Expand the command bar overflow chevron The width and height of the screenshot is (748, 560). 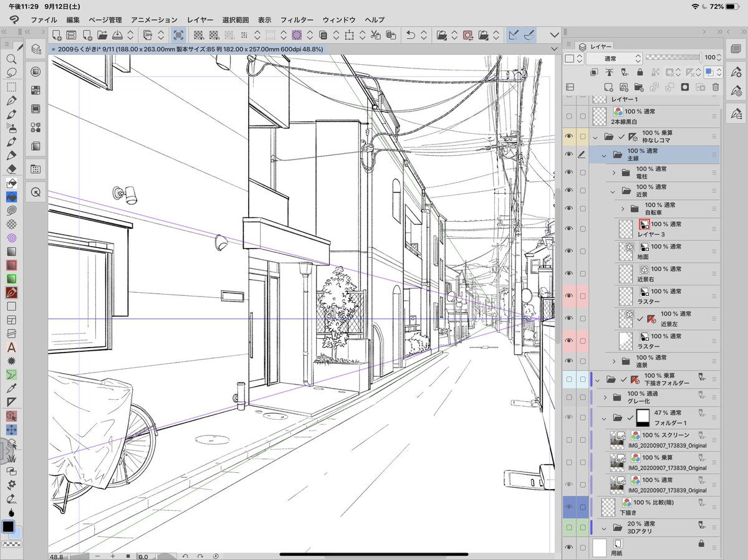coord(554,34)
